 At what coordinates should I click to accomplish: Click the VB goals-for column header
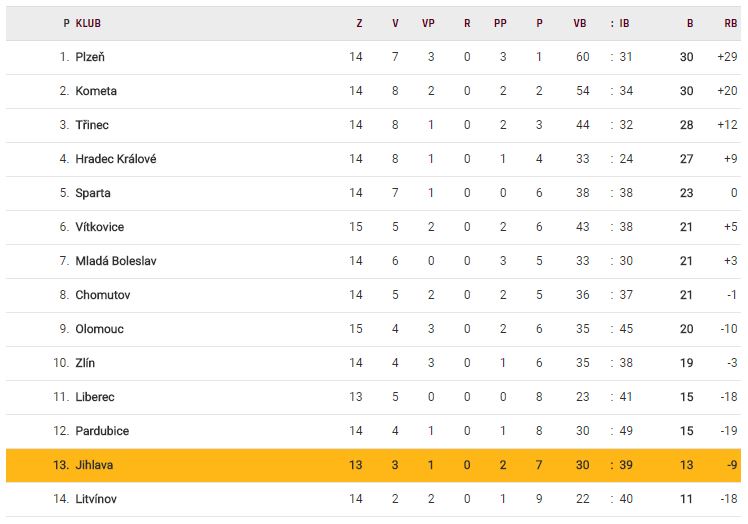click(x=580, y=23)
